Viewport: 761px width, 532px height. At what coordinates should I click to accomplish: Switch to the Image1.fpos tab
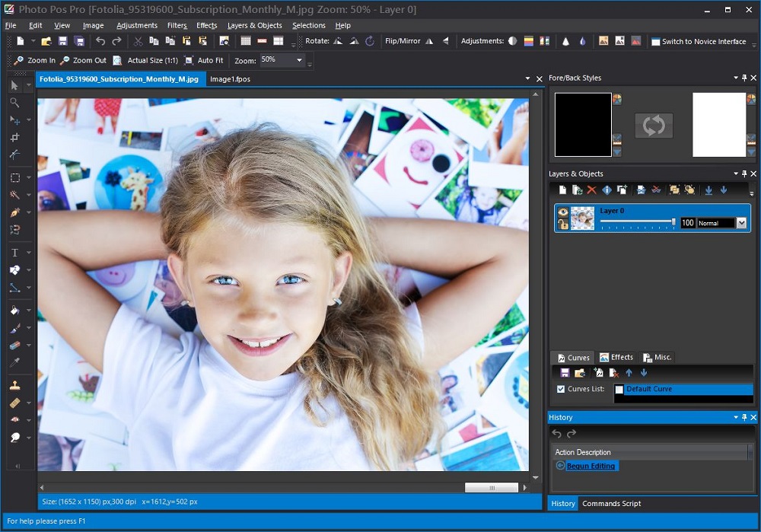tap(228, 78)
